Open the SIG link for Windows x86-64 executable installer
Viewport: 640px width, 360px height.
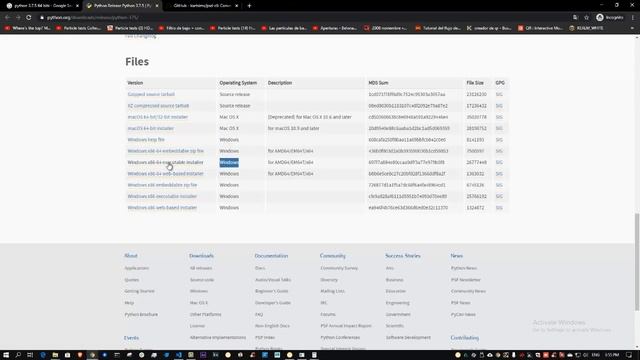click(x=499, y=162)
